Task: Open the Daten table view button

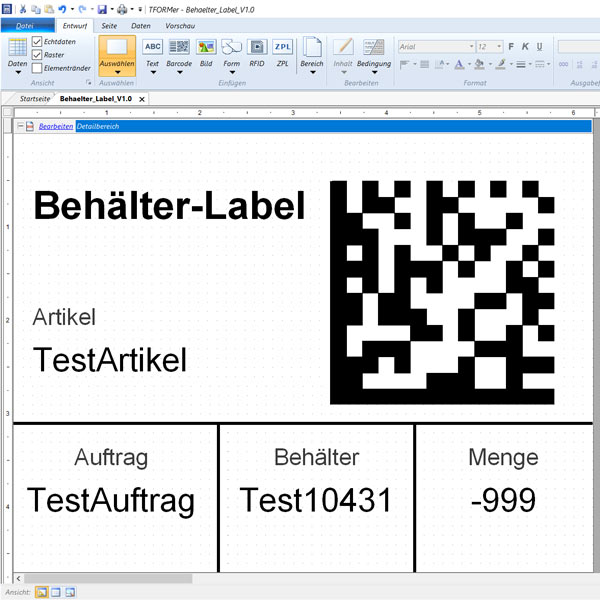Action: coord(18,56)
